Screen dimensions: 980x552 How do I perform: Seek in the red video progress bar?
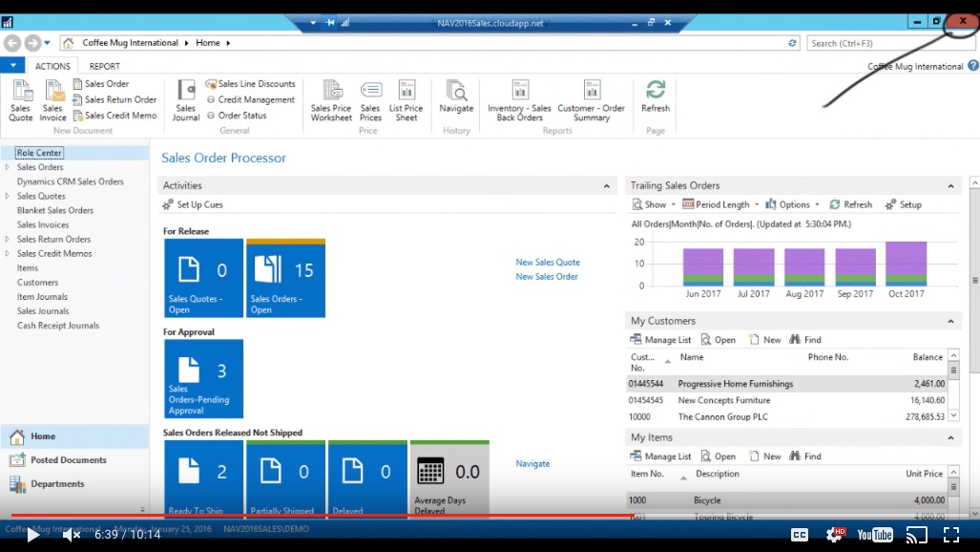[x=322, y=516]
